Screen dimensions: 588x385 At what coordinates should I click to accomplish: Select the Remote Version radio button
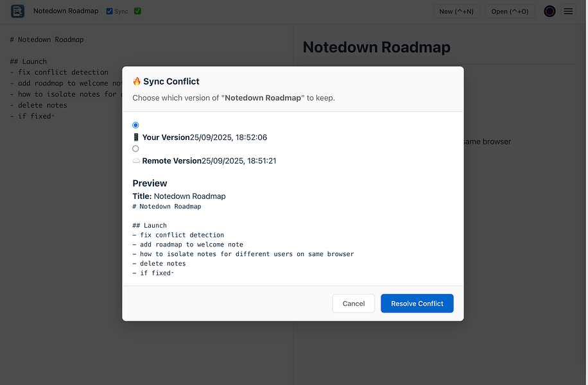(135, 148)
